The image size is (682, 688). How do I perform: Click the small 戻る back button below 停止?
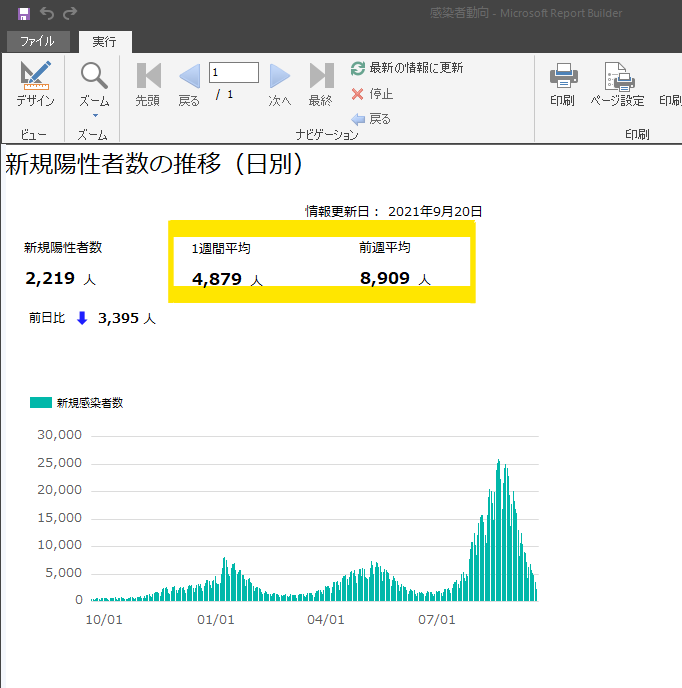(x=371, y=119)
